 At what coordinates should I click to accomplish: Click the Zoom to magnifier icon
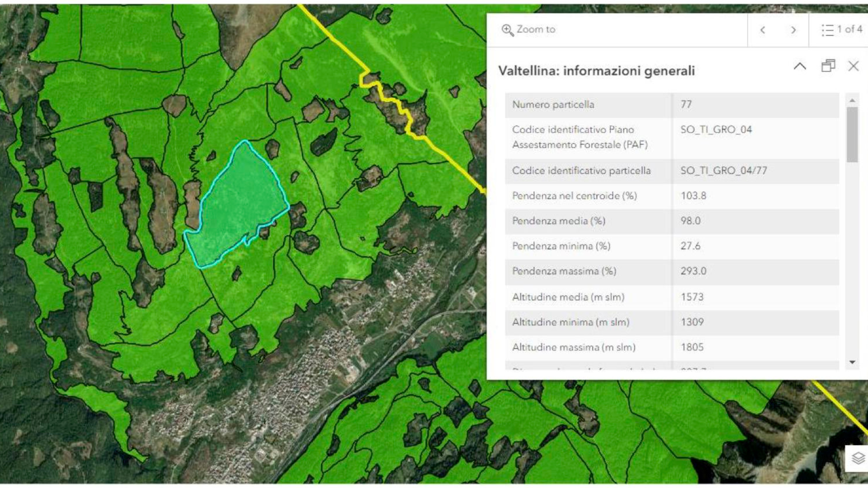507,30
